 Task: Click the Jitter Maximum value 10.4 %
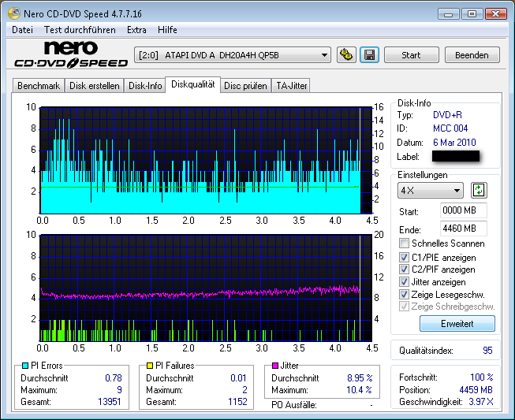(x=360, y=390)
